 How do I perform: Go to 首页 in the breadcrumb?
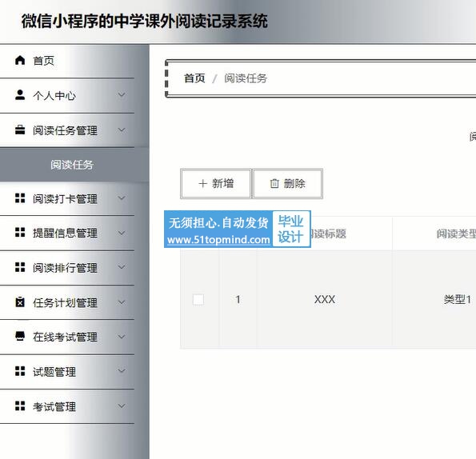pos(194,78)
